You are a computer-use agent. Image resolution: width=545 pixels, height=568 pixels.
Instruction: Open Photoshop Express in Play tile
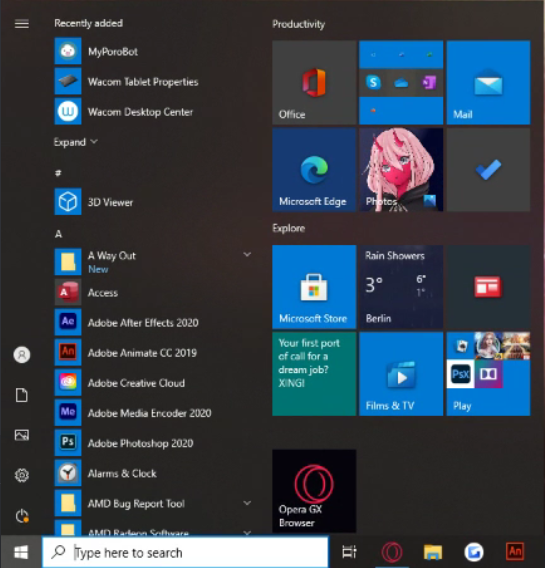(460, 374)
